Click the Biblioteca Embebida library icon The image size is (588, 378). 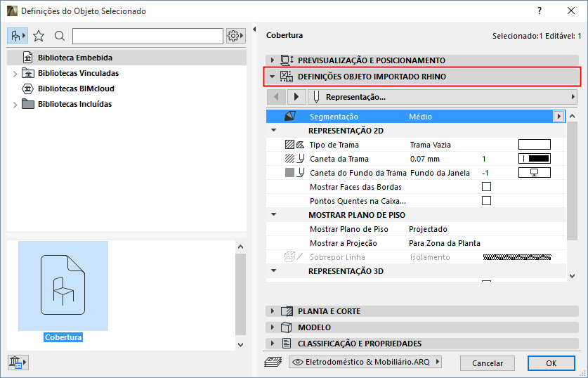point(28,58)
